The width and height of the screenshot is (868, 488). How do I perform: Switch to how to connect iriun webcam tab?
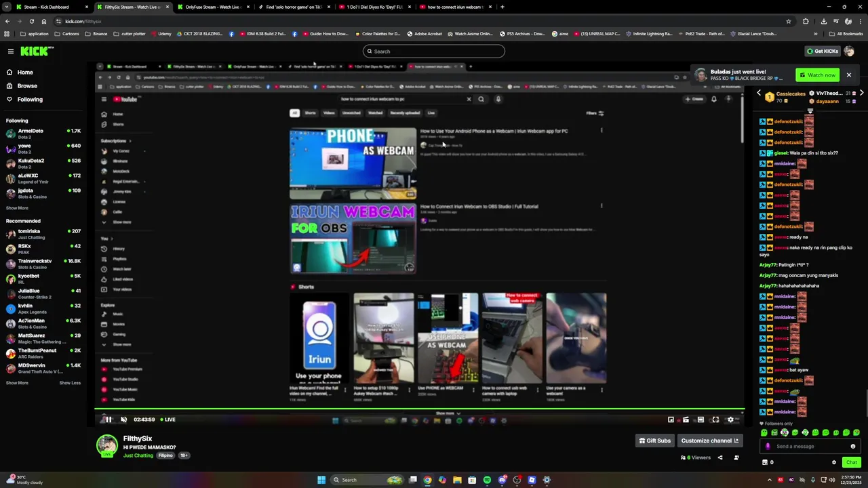[x=454, y=7]
